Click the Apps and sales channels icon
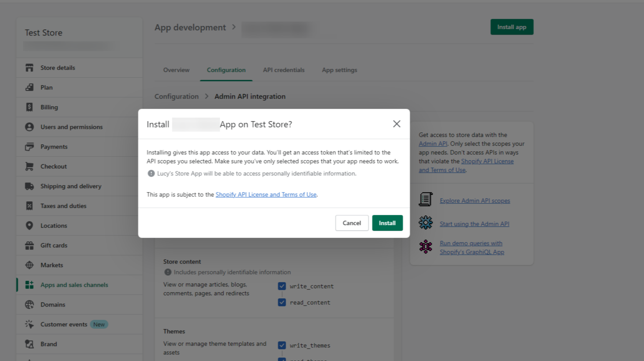The width and height of the screenshot is (644, 361). tap(29, 285)
